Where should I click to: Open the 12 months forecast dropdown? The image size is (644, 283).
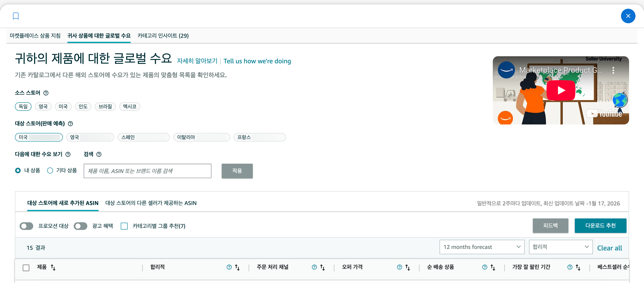point(482,247)
